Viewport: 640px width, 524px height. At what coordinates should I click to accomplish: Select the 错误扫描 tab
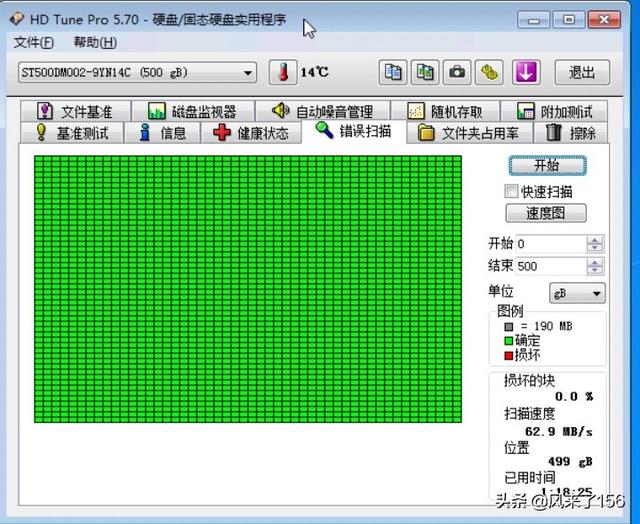click(x=354, y=131)
